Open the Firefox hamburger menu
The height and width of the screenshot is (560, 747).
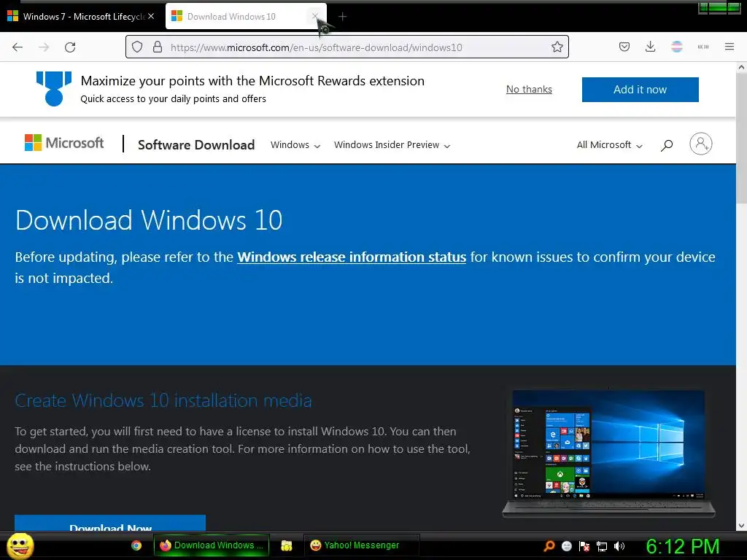[x=729, y=47]
